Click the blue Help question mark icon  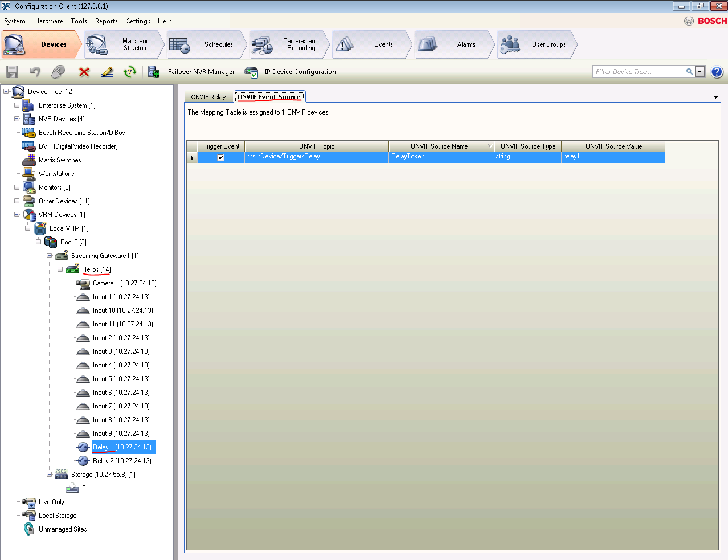tap(717, 72)
